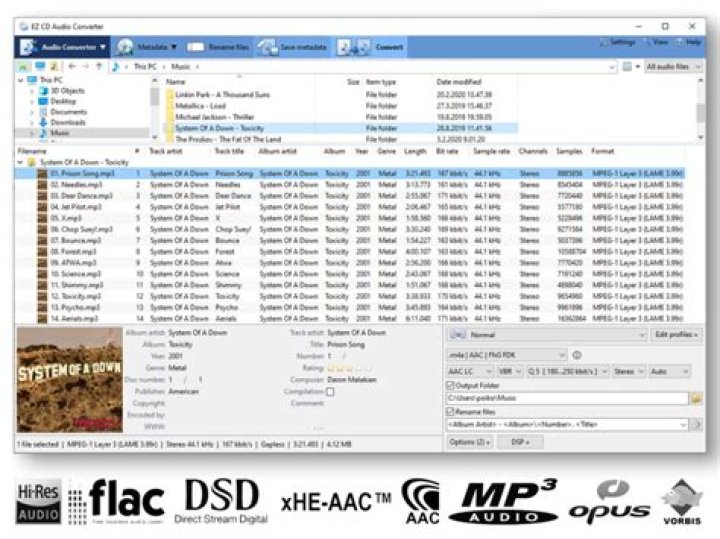Sort tracks by Length column header
720x539 pixels.
415,151
